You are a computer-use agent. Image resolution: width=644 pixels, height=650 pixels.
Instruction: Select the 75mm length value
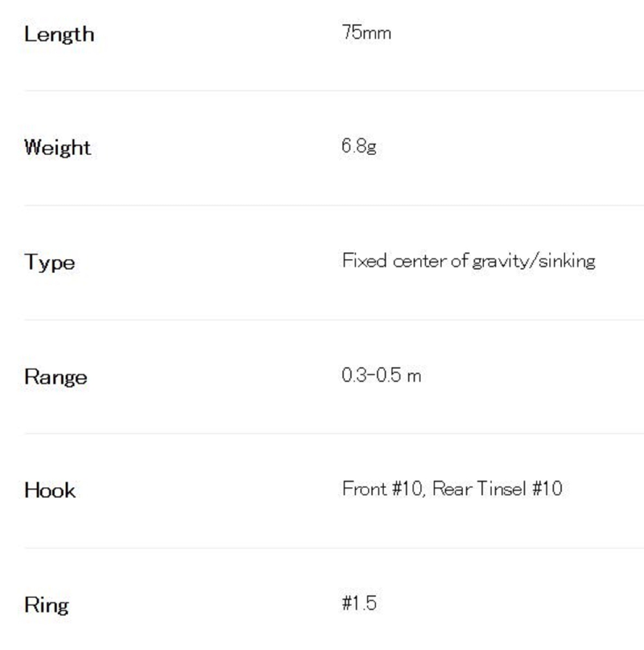(x=366, y=33)
